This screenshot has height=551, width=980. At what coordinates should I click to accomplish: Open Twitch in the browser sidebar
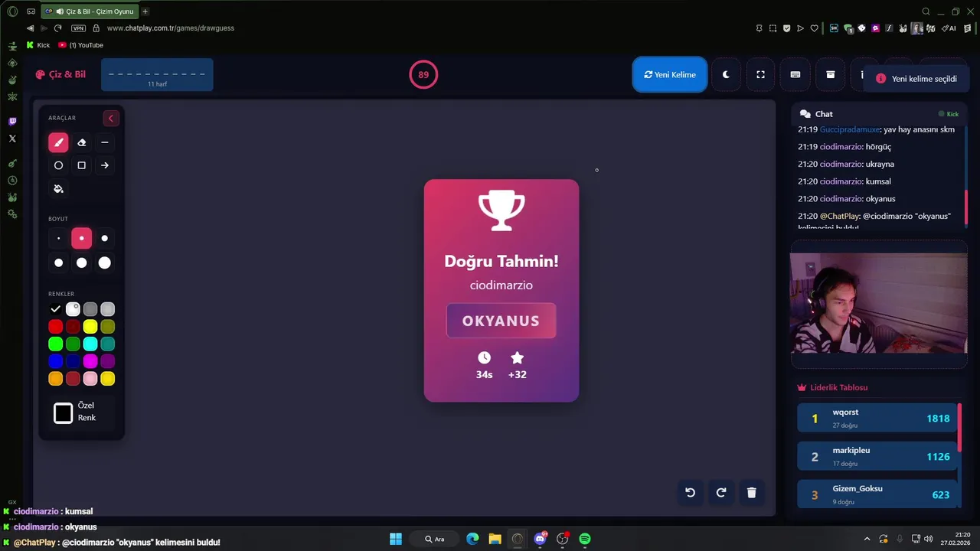(x=12, y=122)
